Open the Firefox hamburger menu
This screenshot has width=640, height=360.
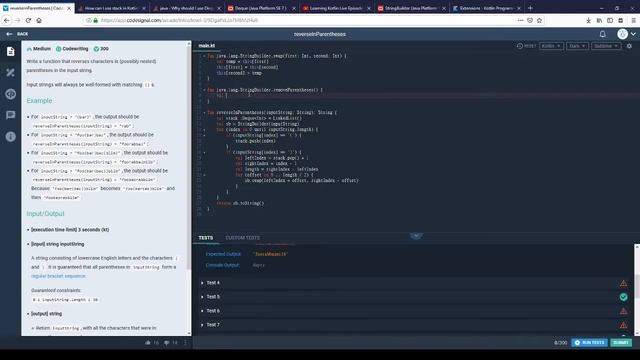(633, 20)
